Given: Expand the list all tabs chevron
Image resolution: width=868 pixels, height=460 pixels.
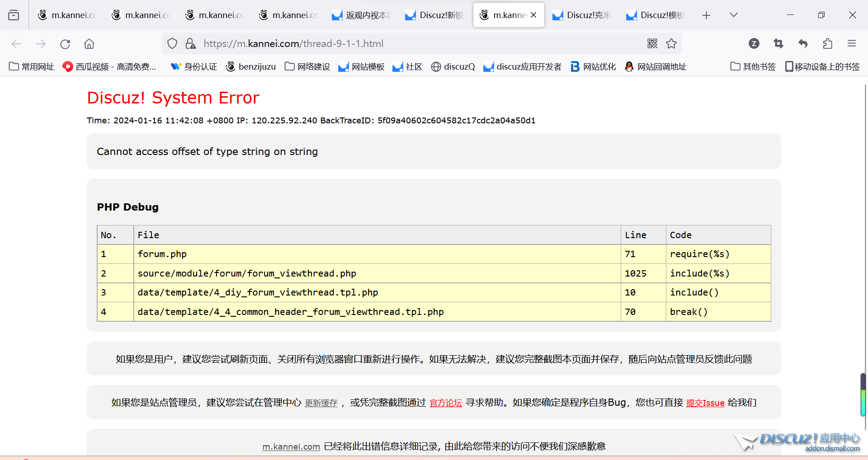Looking at the screenshot, I should pyautogui.click(x=734, y=15).
